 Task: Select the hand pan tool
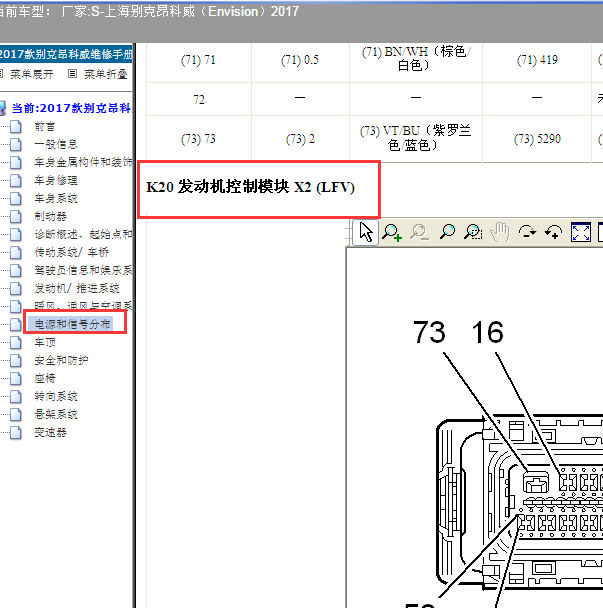[500, 232]
